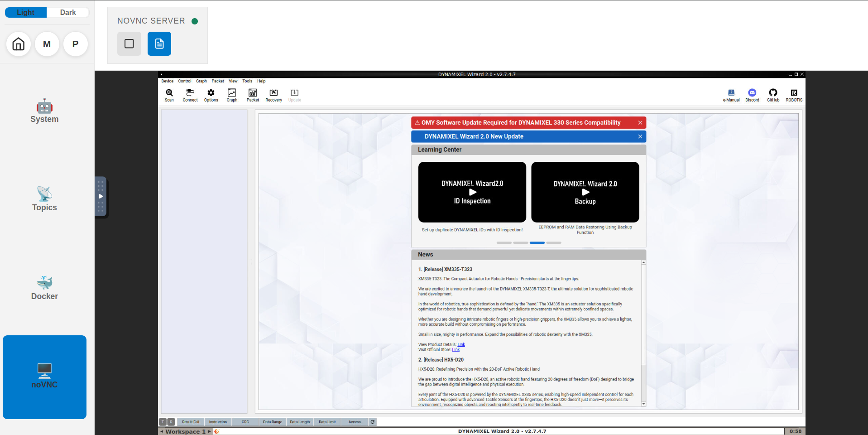
Task: Launch Firmware Recovery from the toolbar
Action: pos(273,95)
